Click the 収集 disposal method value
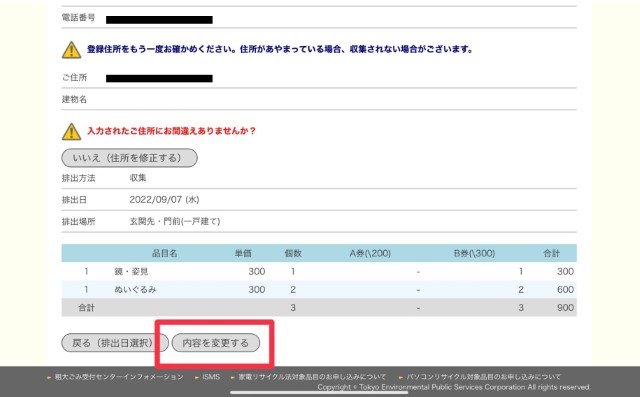The height and width of the screenshot is (397, 640). 138,178
